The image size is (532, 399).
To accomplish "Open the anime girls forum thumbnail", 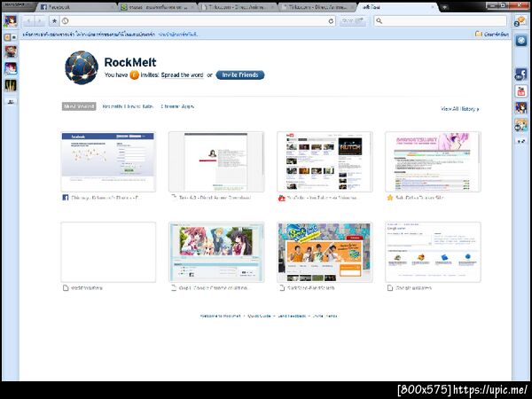I will (216, 252).
